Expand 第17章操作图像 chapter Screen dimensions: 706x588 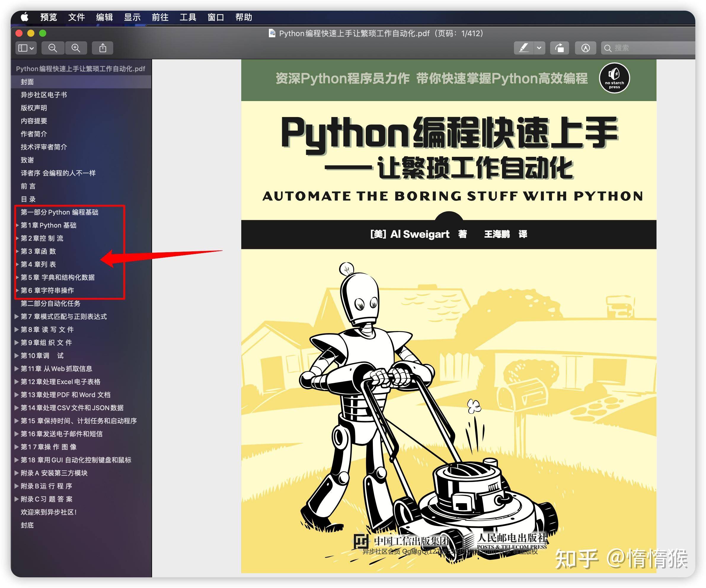(x=17, y=447)
